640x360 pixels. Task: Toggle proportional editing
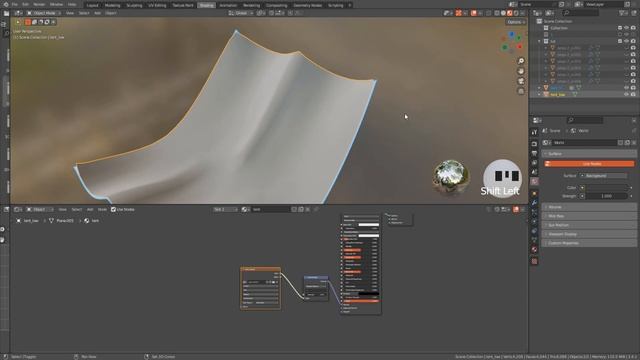291,13
